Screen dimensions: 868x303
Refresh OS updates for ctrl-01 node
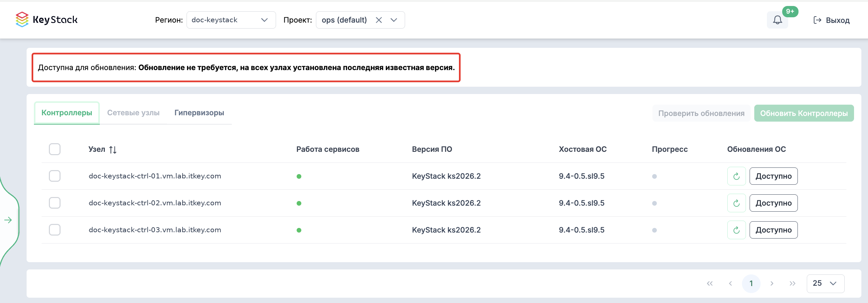point(736,176)
